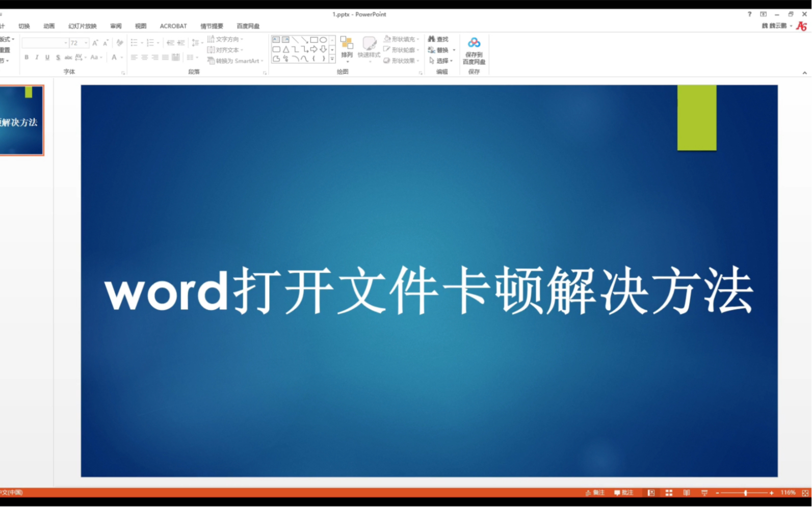This screenshot has height=507, width=812.
Task: Switch to slide sorter view icon
Action: 669,493
